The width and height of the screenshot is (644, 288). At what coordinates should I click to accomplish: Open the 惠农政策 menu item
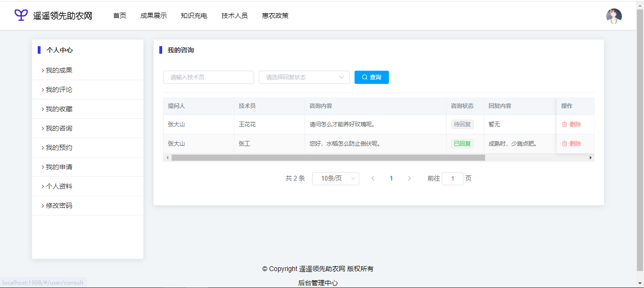pos(275,16)
